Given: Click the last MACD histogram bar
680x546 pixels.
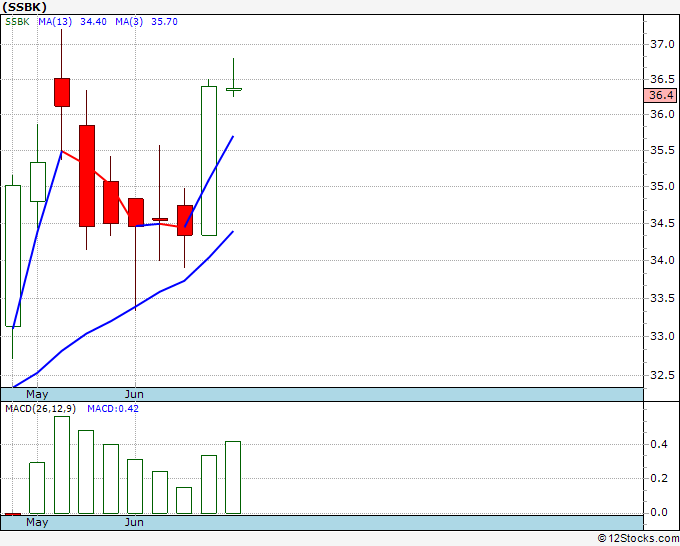Looking at the screenshot, I should (x=233, y=477).
